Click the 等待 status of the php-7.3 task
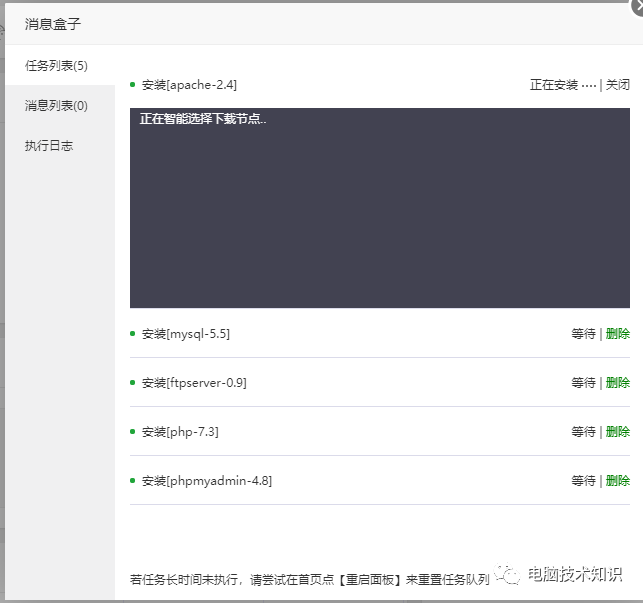Screen dimensions: 643x603 click(584, 432)
